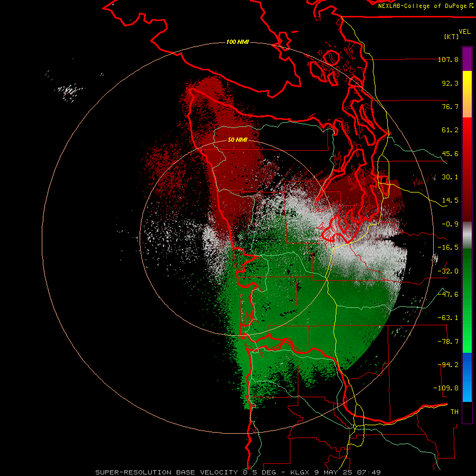This screenshot has width=476, height=476.
Task: Select the 30.1 velocity scale label
Action: coord(450,177)
